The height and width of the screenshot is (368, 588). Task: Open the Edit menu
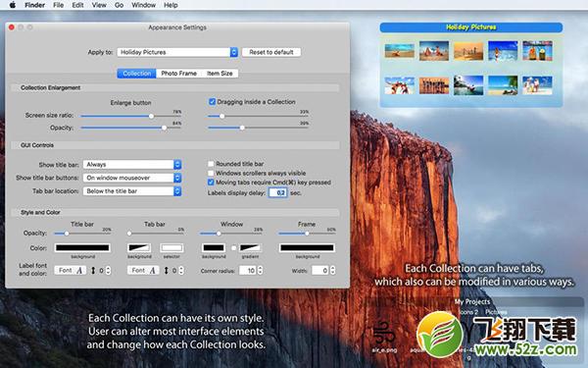pyautogui.click(x=77, y=5)
